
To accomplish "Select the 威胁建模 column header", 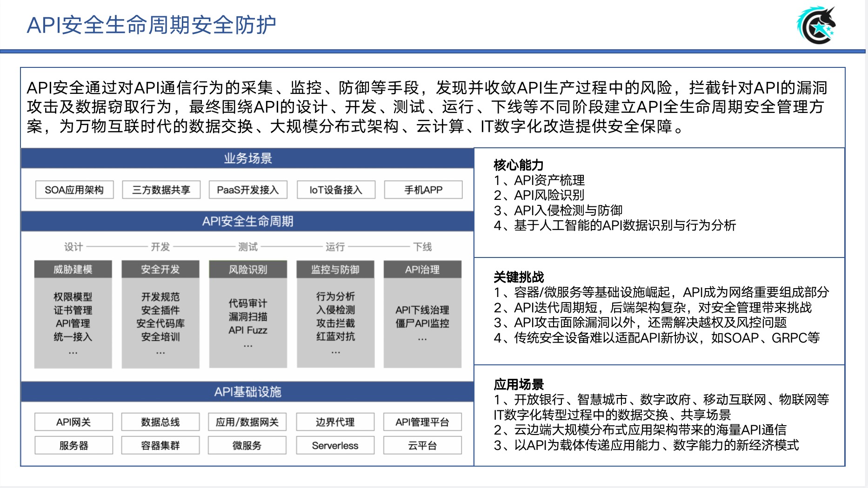I will pos(73,270).
